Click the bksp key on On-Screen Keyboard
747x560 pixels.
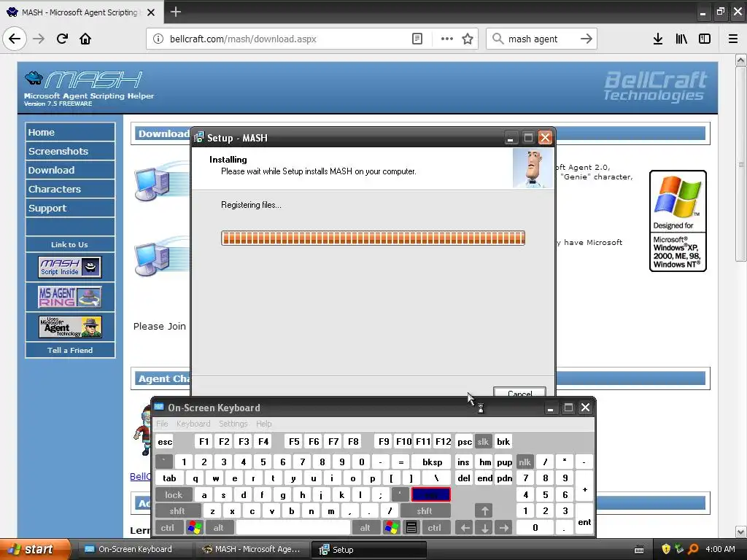pos(432,462)
